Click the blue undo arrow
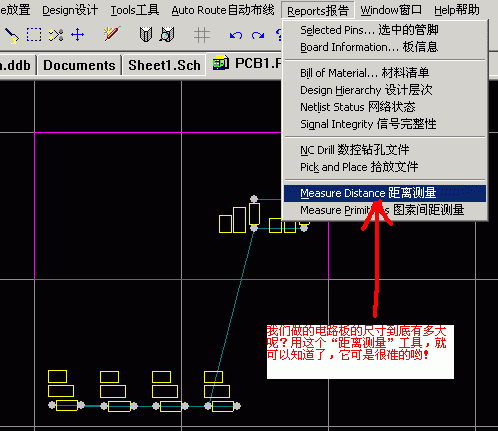The height and width of the screenshot is (431, 498). [236, 35]
